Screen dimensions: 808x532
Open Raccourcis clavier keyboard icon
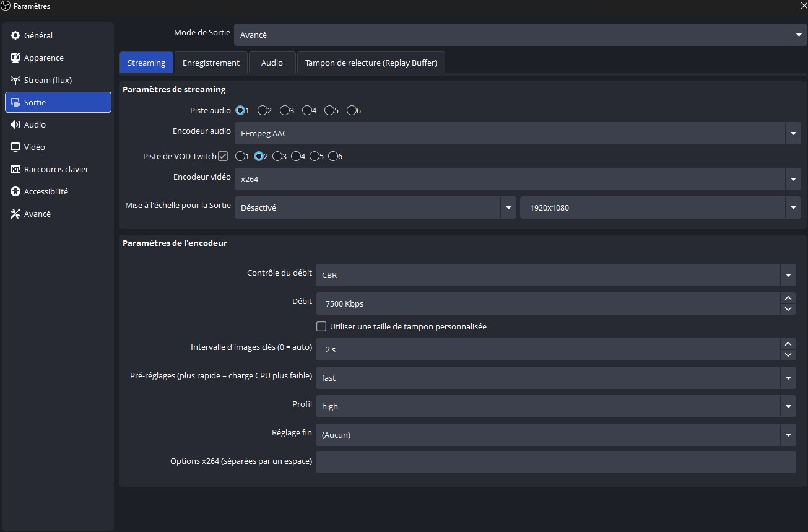tap(15, 169)
